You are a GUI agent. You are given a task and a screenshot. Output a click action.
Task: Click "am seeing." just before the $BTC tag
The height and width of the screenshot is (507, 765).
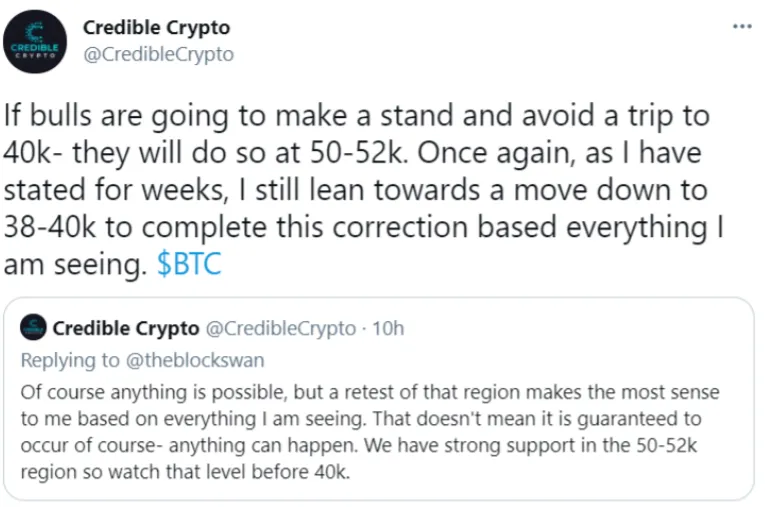coord(75,265)
